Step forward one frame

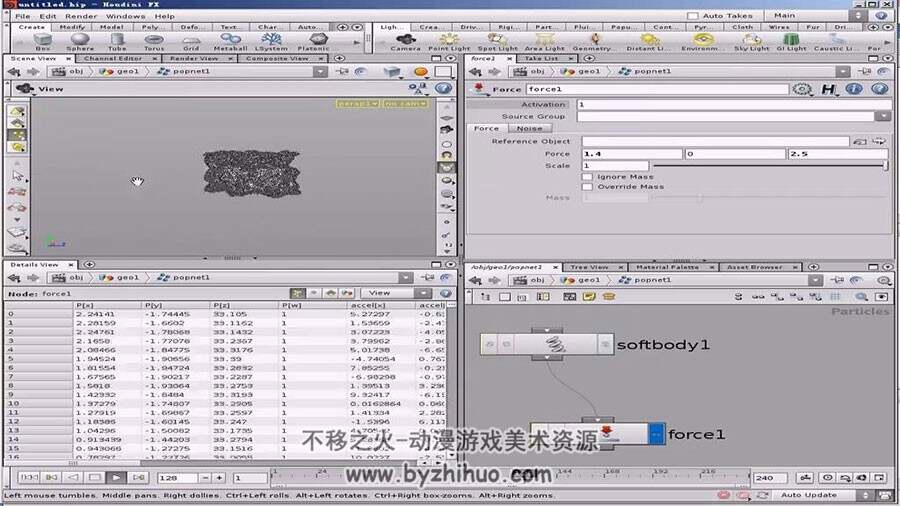(138, 477)
